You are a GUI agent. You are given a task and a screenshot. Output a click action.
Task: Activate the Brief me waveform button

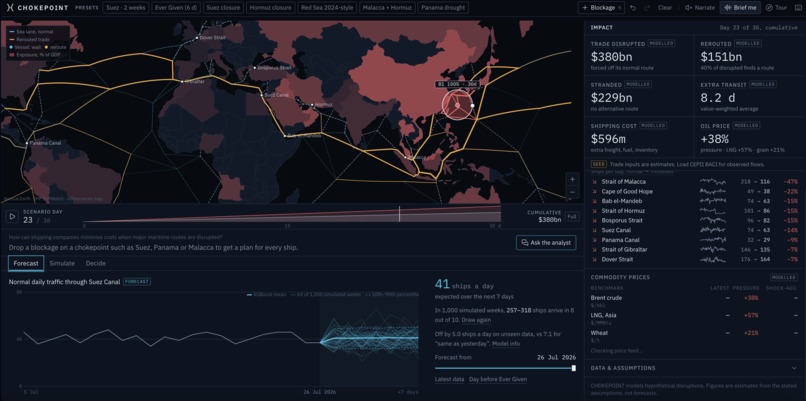(x=741, y=8)
